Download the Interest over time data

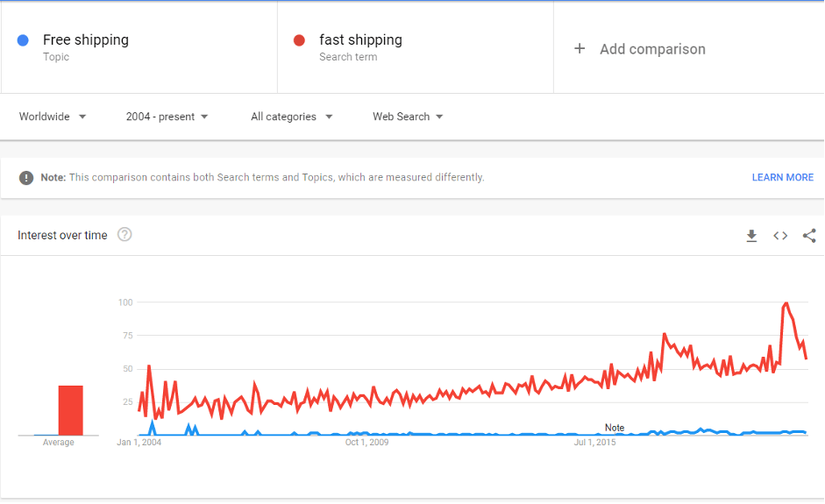(751, 236)
